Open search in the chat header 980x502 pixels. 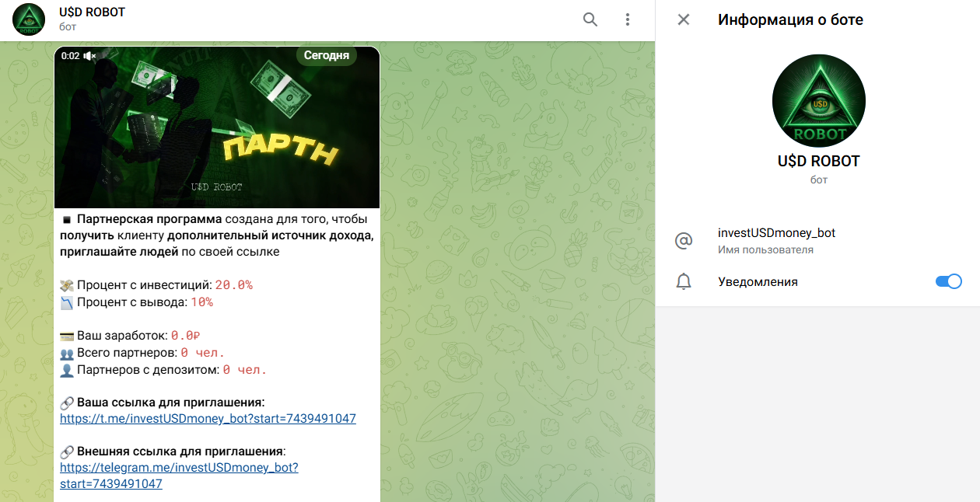(590, 20)
